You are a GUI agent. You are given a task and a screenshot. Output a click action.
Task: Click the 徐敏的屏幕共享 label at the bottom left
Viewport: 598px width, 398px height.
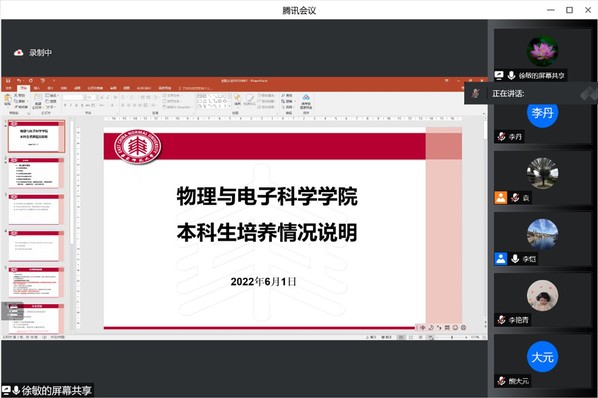[56, 391]
